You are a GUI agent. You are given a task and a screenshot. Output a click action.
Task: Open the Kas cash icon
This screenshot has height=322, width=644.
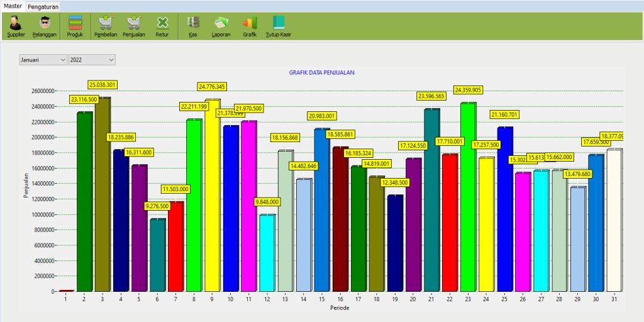193,26
